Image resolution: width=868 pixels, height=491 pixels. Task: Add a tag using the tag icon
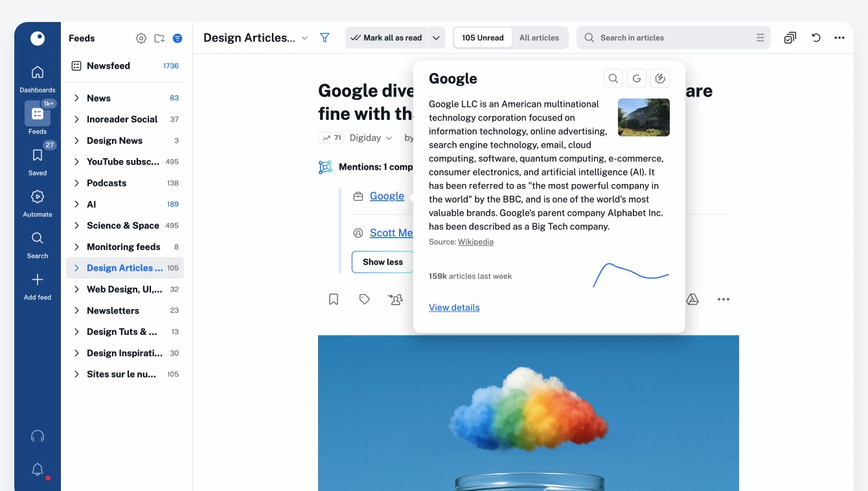point(365,299)
